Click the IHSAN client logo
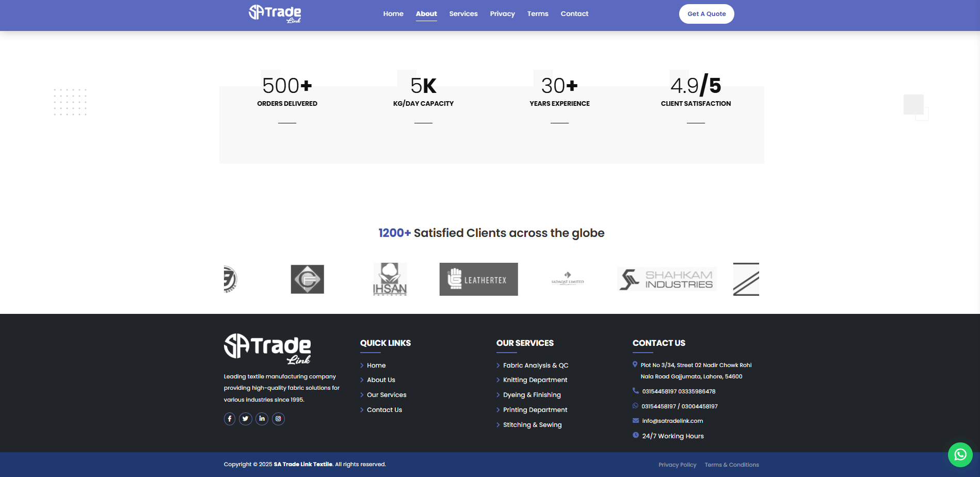980x477 pixels. [x=390, y=279]
